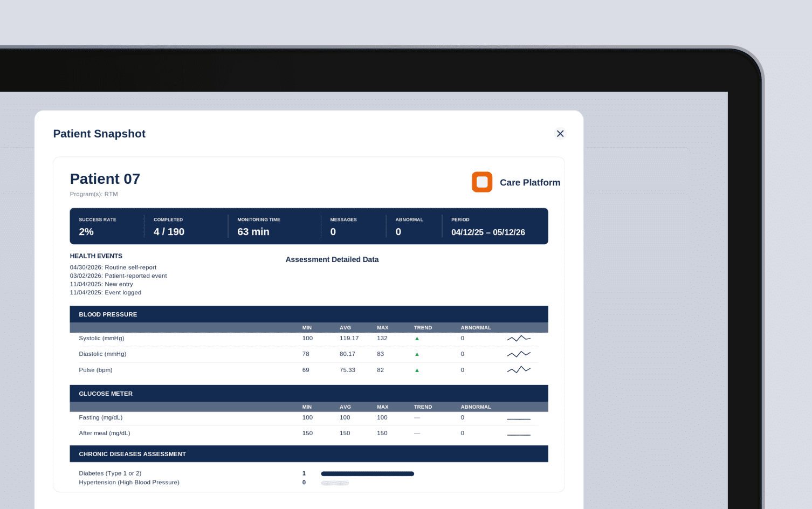Select period 04/12/25 – 05/12/26
The width and height of the screenshot is (812, 509).
tap(488, 232)
